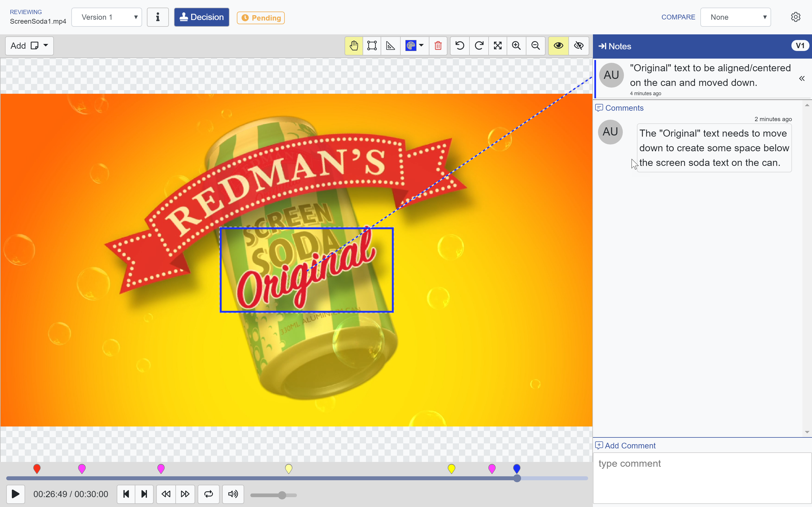Choose the transform bounding box tool
The width and height of the screenshot is (812, 507).
click(372, 46)
